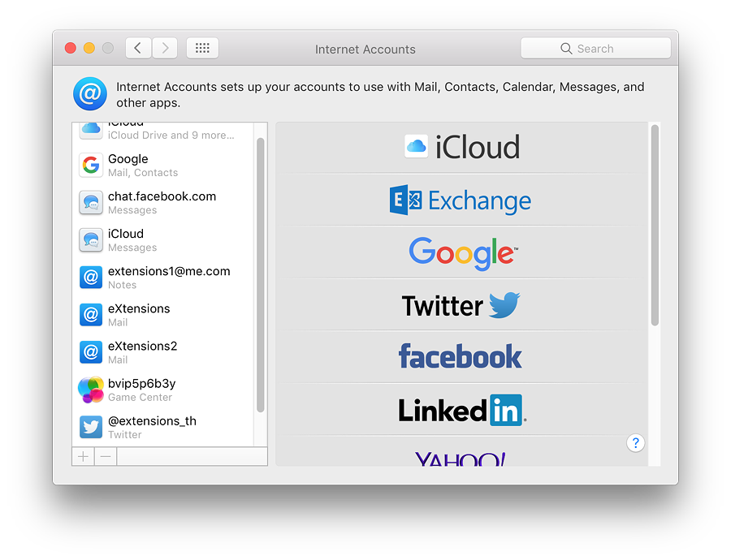The width and height of the screenshot is (731, 560).
Task: Add a Yahoo account provider
Action: pyautogui.click(x=461, y=452)
